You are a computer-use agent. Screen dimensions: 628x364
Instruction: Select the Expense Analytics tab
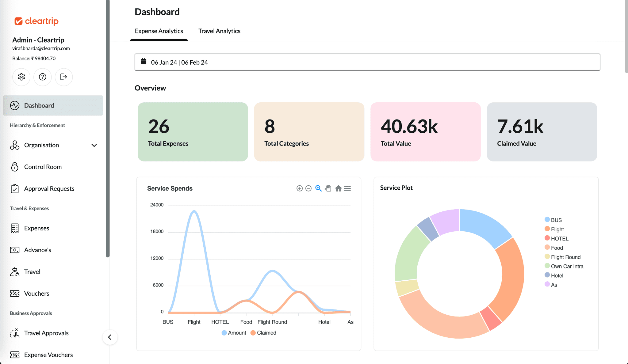[x=159, y=31]
